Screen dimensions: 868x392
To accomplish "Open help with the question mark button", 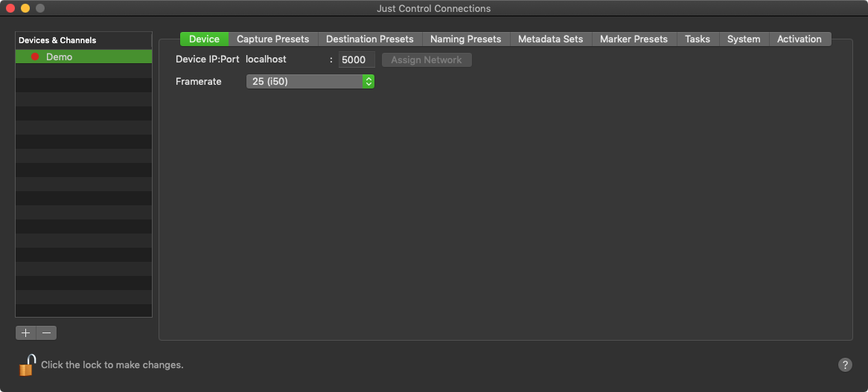I will [x=845, y=365].
